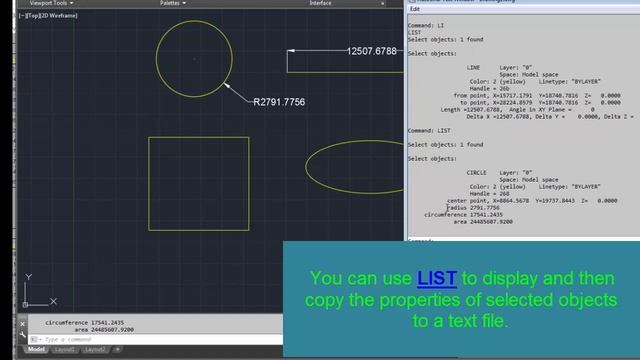Click 'area 24485607.9200' in the text window

[x=483, y=222]
